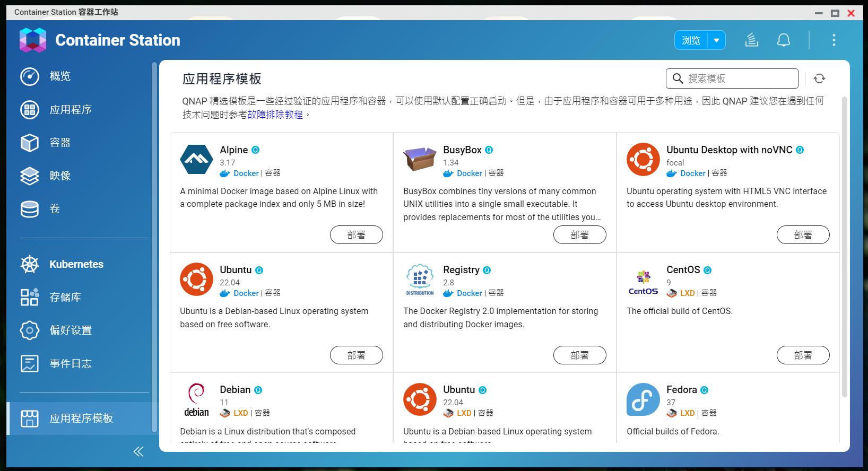The image size is (868, 471).
Task: Go to the 容器 containers page
Action: pyautogui.click(x=60, y=143)
